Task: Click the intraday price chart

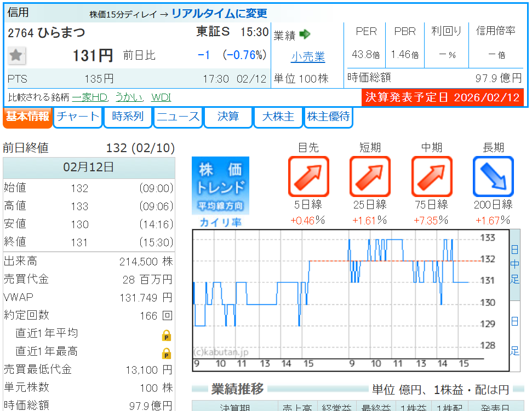Action: point(351,300)
